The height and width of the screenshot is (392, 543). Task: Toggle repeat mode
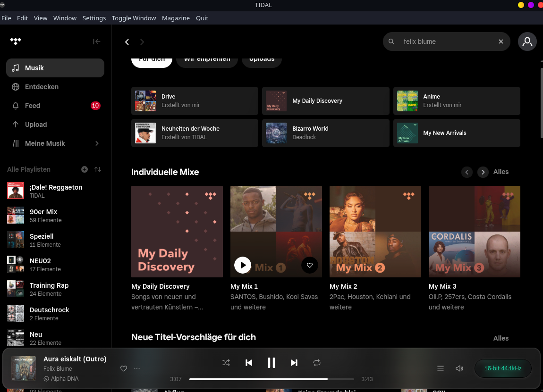[316, 363]
